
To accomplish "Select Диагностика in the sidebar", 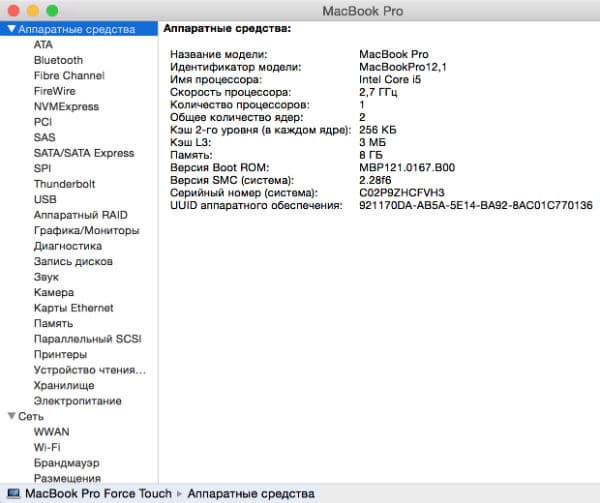I will tap(68, 246).
